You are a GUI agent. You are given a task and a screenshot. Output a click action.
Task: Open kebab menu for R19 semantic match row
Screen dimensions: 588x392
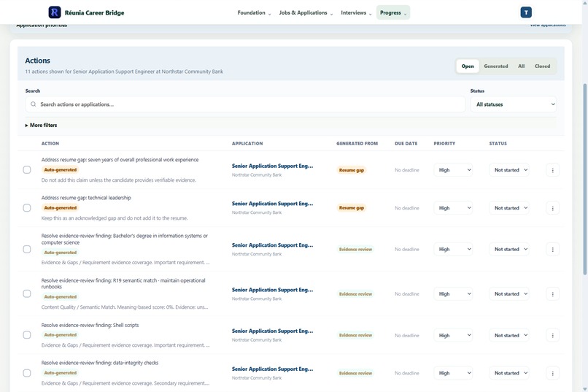click(x=552, y=294)
